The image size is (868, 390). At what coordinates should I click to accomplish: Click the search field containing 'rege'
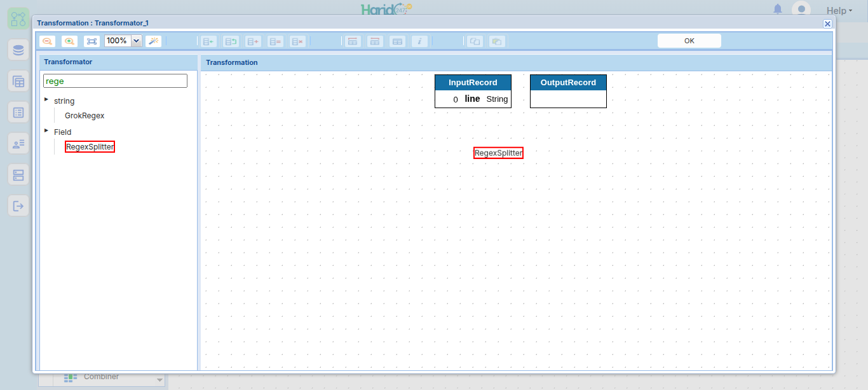click(x=115, y=81)
